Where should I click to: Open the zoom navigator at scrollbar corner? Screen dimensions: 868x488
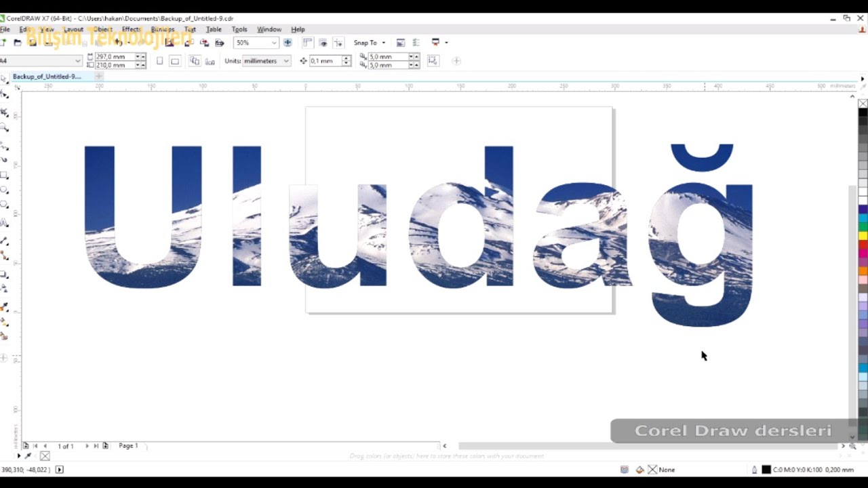point(853,446)
